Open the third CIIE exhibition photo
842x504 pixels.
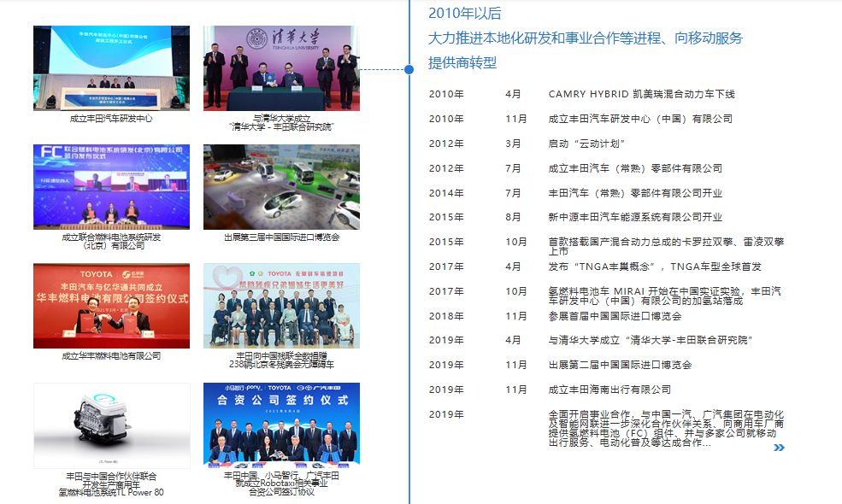pyautogui.click(x=281, y=186)
